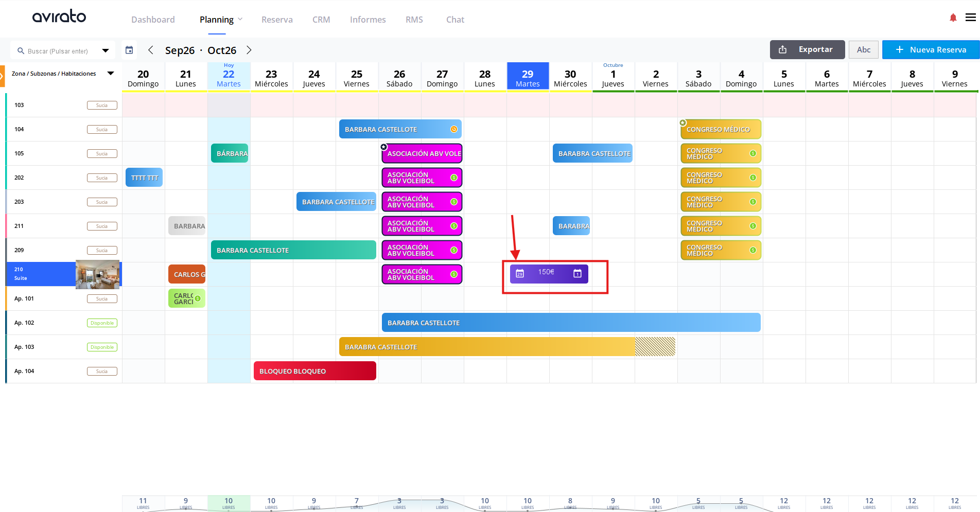Open the calendar date picker icon
The image size is (980, 512).
click(x=129, y=50)
